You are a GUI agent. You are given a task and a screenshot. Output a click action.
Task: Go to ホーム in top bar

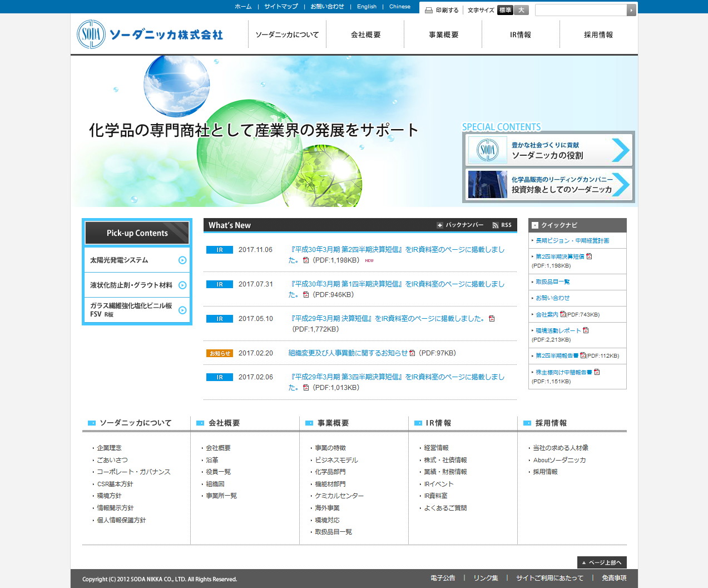pos(243,7)
